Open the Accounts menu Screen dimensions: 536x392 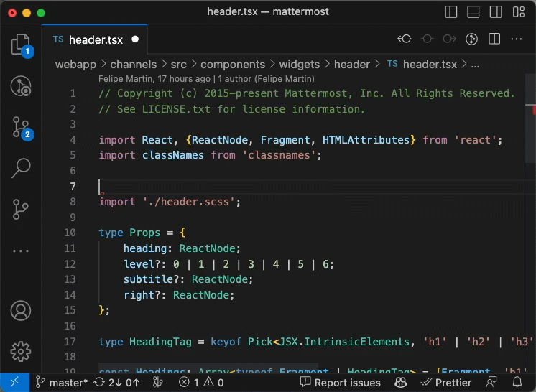(21, 310)
